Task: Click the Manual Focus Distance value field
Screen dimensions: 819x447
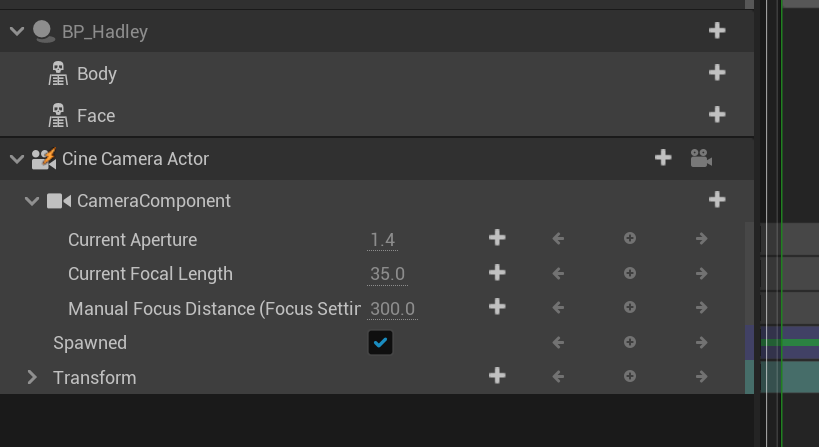Action: point(392,309)
